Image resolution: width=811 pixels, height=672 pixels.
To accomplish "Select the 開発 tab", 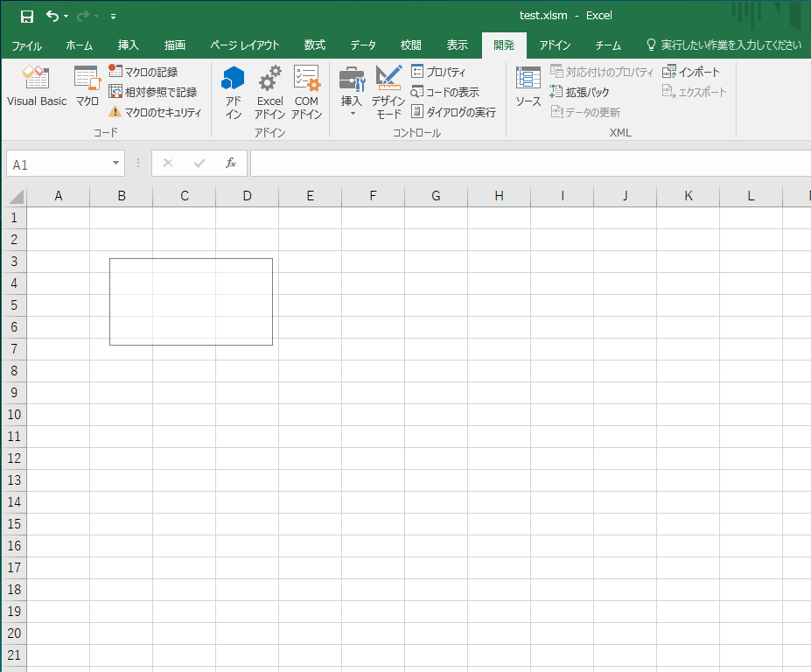I will pos(504,45).
